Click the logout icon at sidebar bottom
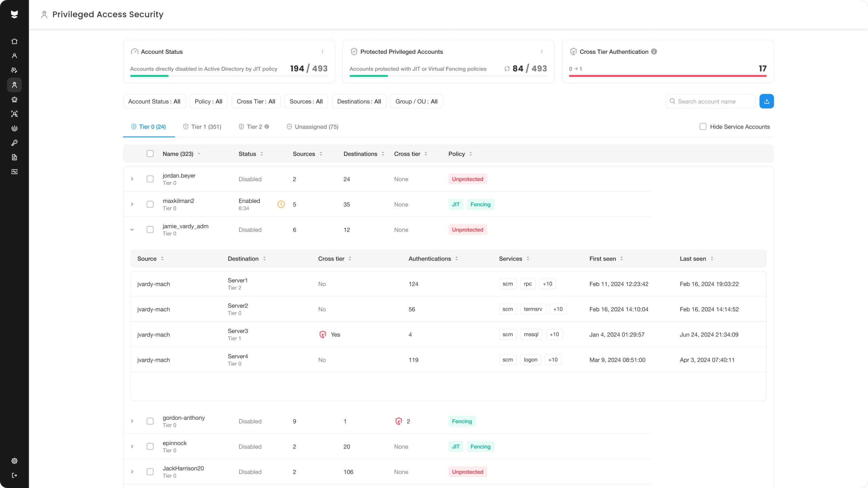Viewport: 868px width, 488px height. [x=14, y=475]
